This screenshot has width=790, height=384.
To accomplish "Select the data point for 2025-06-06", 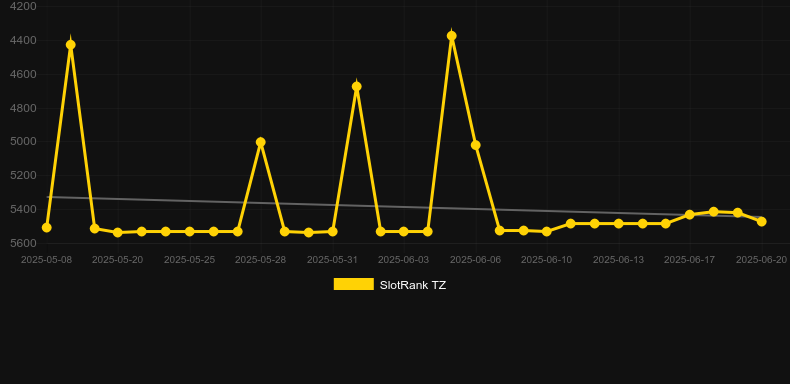I will click(x=476, y=145).
